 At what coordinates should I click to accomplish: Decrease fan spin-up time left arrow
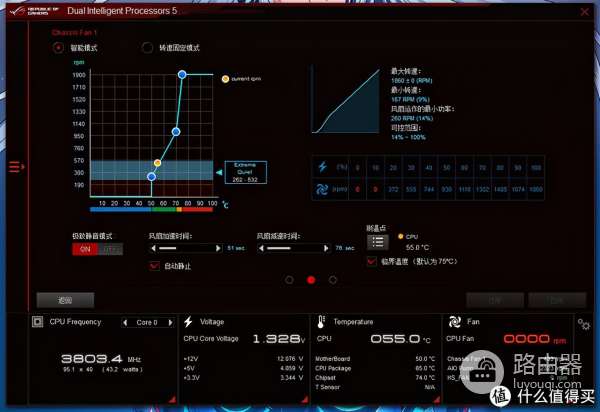[x=153, y=248]
